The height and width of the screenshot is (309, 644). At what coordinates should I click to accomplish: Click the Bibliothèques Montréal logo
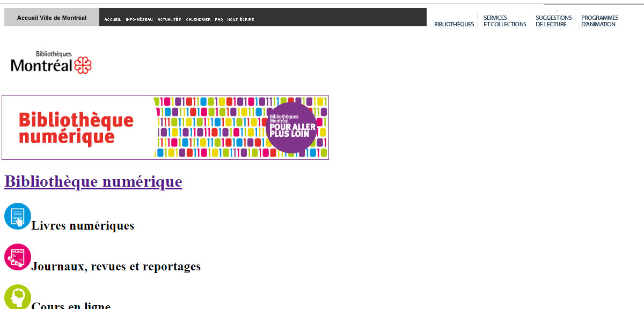pos(51,62)
